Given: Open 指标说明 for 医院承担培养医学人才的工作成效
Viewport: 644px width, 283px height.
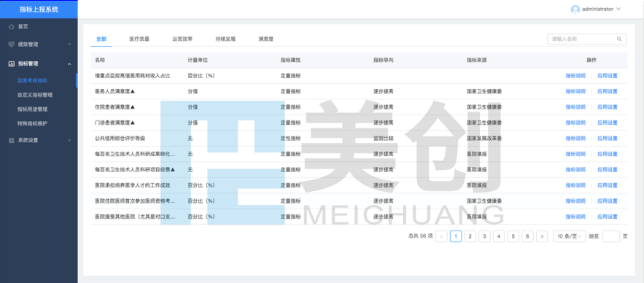Looking at the screenshot, I should click(x=575, y=185).
